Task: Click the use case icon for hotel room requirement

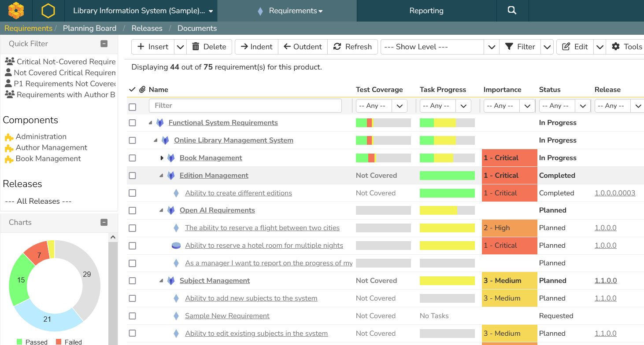Action: (176, 246)
